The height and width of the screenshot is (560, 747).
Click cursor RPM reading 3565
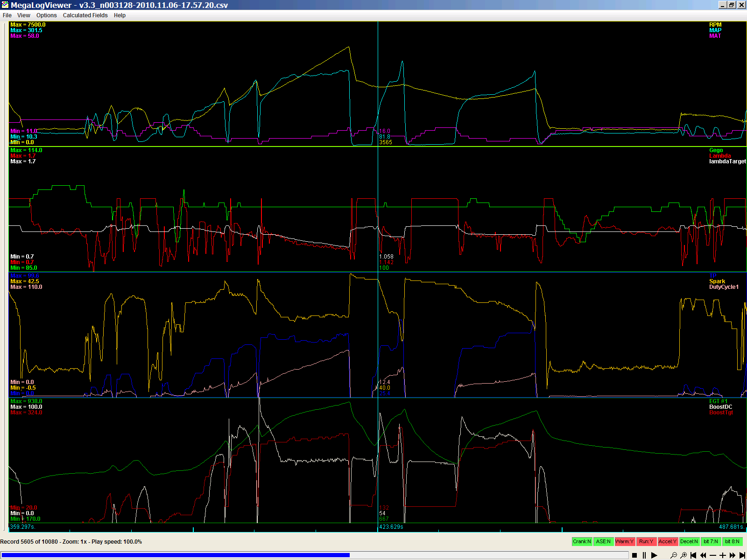point(386,142)
